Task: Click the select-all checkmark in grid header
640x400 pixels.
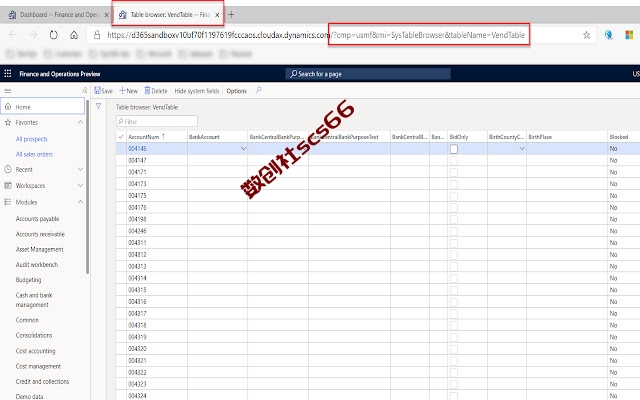Action: click(x=121, y=137)
